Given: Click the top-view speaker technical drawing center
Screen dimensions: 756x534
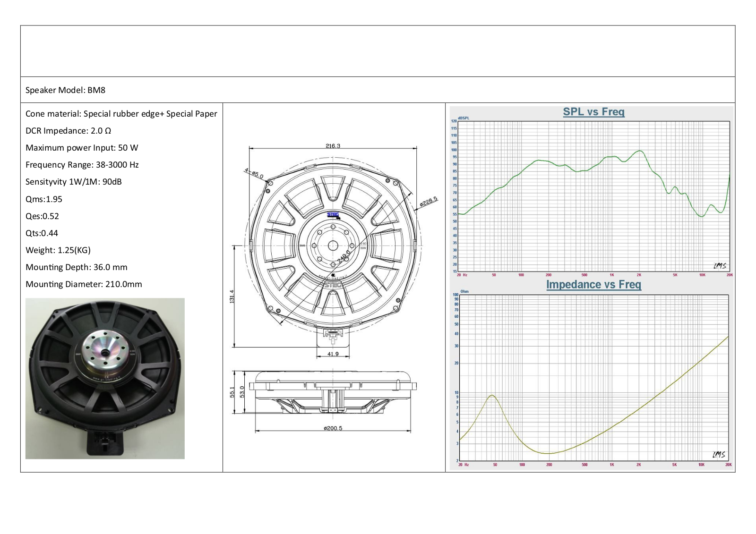Looking at the screenshot, I should [x=333, y=246].
